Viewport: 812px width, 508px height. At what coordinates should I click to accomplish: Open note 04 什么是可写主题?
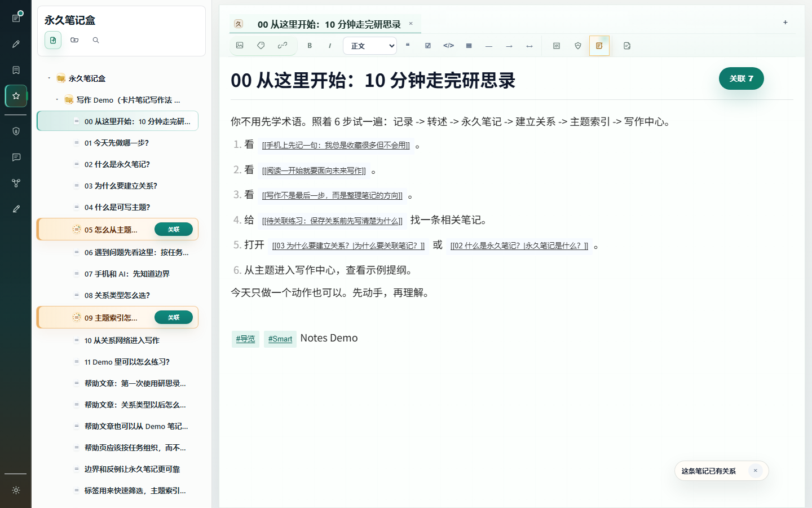(x=118, y=207)
